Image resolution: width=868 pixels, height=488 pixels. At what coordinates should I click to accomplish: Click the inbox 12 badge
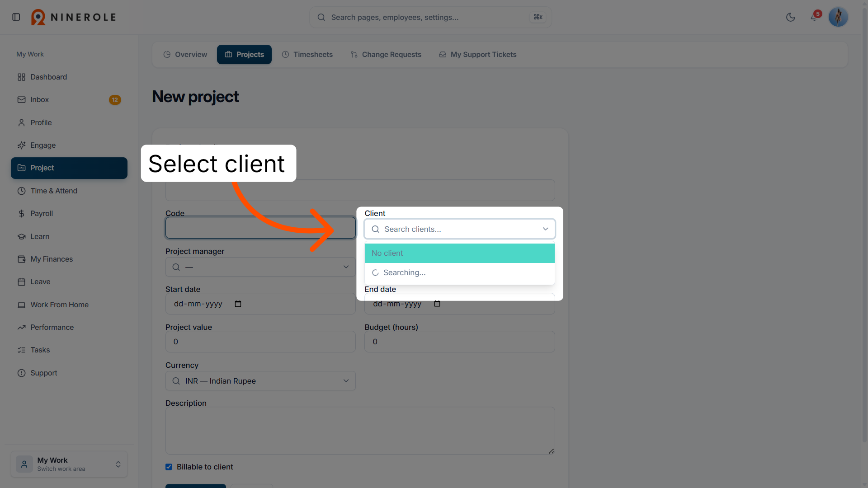coord(115,100)
